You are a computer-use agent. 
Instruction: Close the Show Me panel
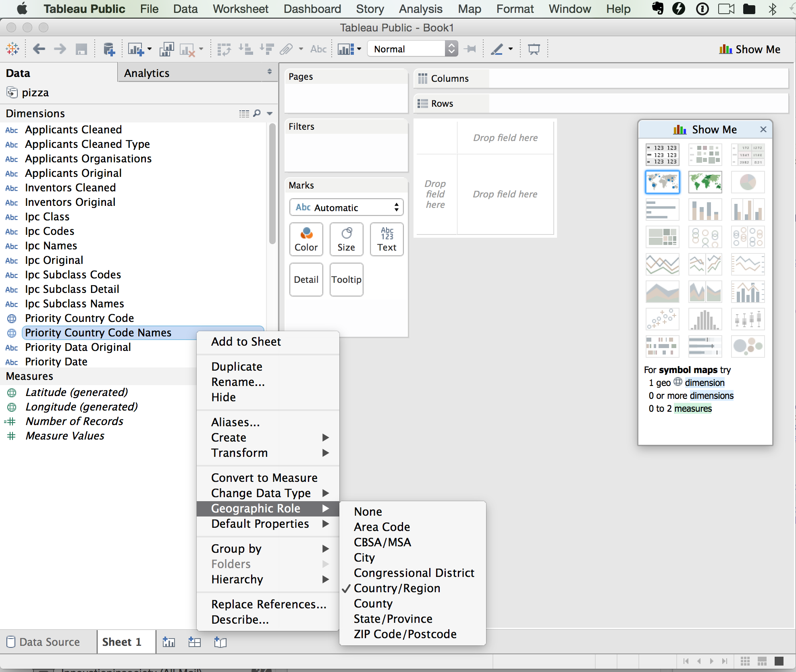[x=763, y=129]
